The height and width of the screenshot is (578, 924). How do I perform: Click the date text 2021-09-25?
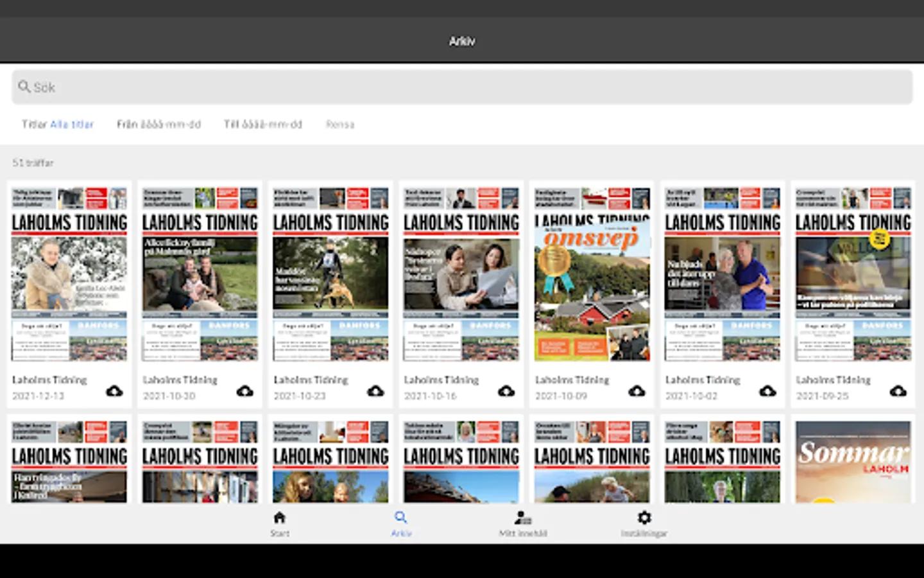tap(822, 396)
